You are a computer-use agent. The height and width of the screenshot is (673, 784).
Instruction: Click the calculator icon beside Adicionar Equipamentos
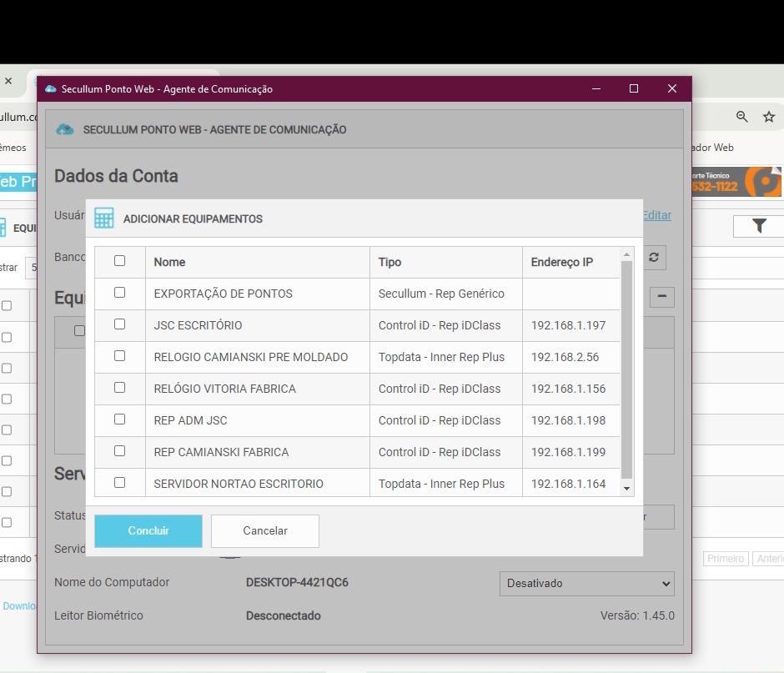pyautogui.click(x=104, y=218)
